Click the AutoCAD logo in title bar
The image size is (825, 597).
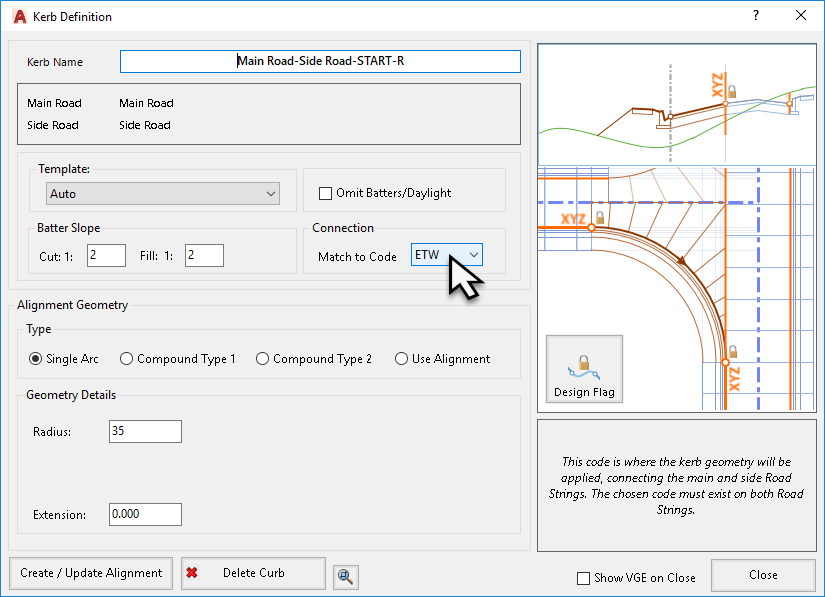[18, 16]
